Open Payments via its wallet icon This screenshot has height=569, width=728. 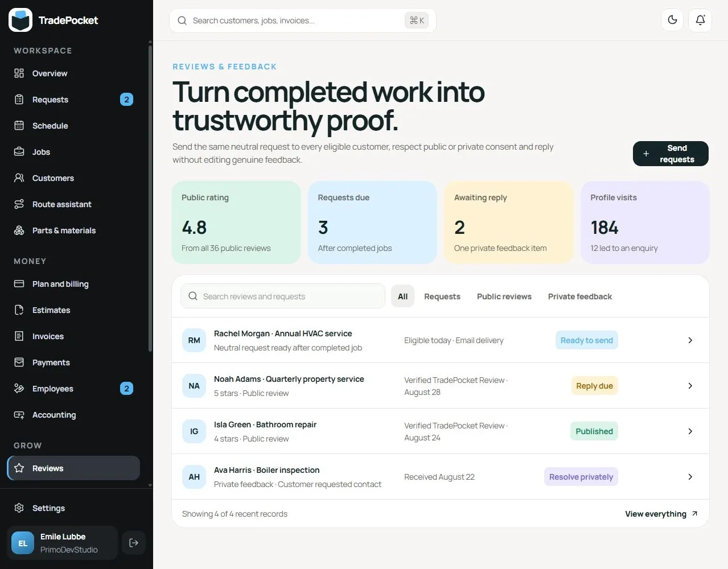pyautogui.click(x=19, y=362)
